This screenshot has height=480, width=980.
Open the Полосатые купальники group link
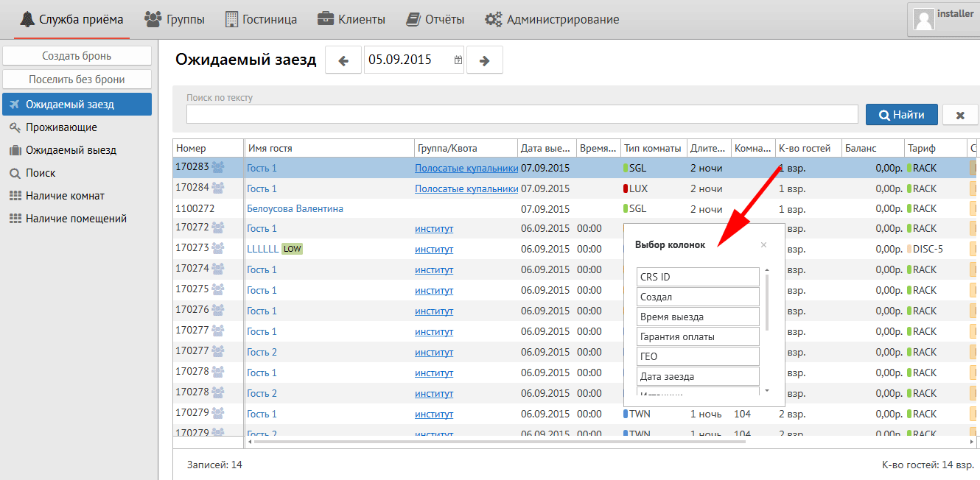pos(466,168)
